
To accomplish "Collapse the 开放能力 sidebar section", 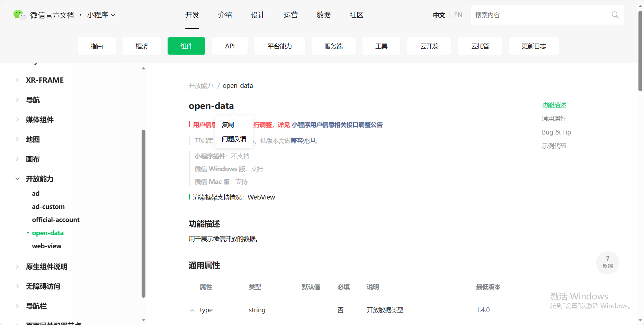I will (17, 179).
